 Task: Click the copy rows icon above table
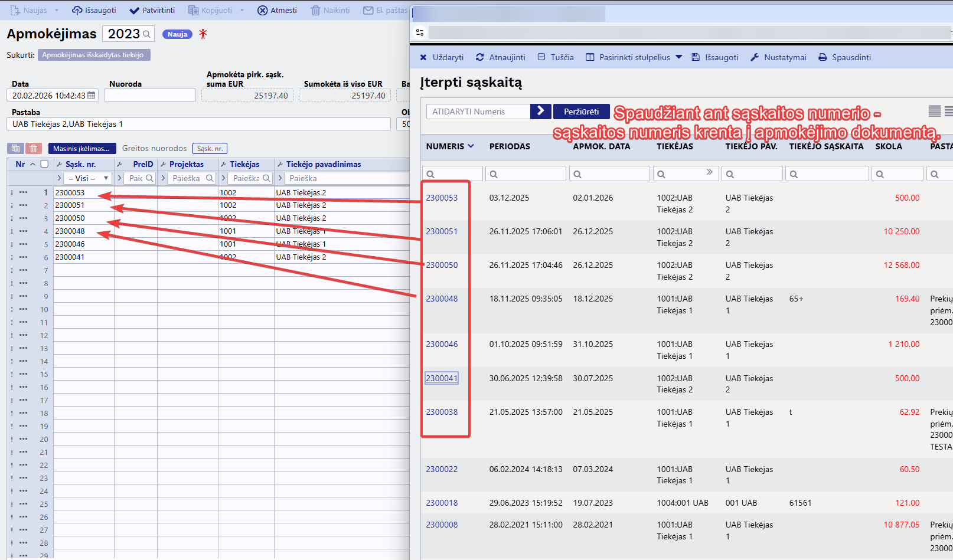click(x=16, y=149)
